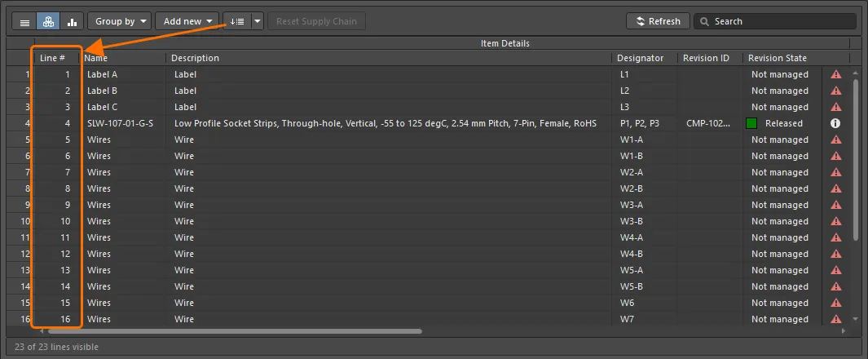Click the L1 designator cell
Viewport: 868px width, 359px height.
coord(645,74)
